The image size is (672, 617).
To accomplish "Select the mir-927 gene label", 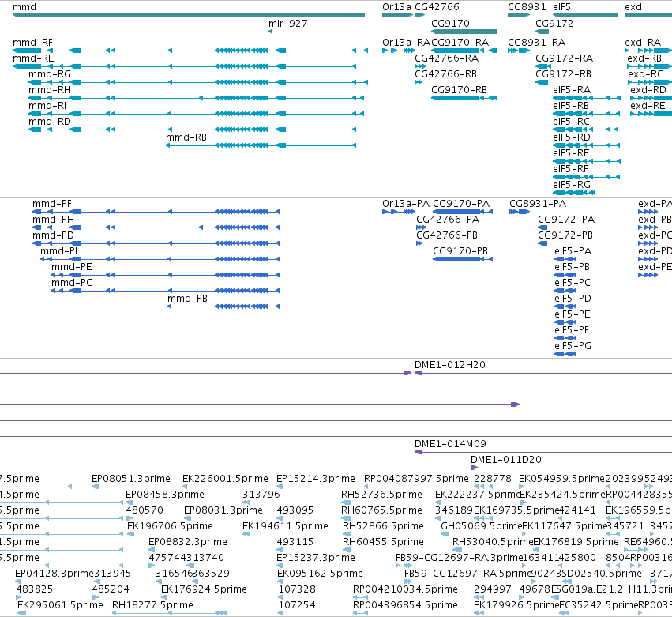I will point(288,24).
